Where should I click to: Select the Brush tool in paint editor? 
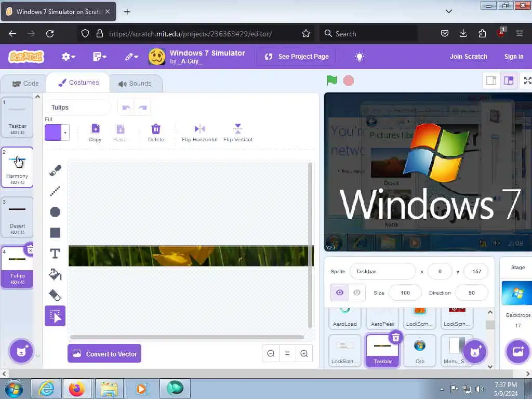pos(55,170)
